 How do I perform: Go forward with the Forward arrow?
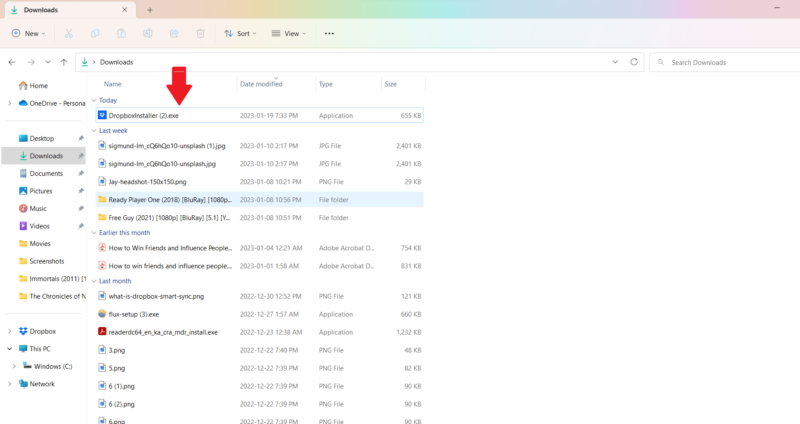click(x=31, y=62)
